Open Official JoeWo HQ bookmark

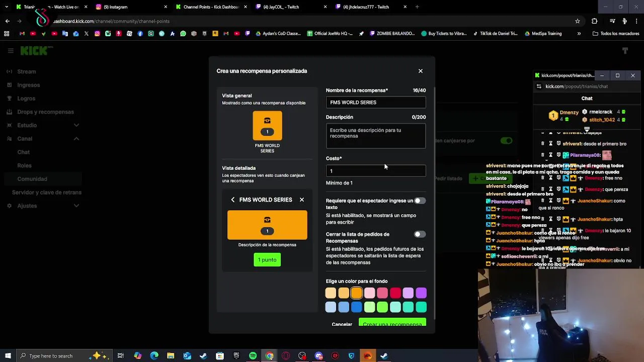click(x=330, y=34)
